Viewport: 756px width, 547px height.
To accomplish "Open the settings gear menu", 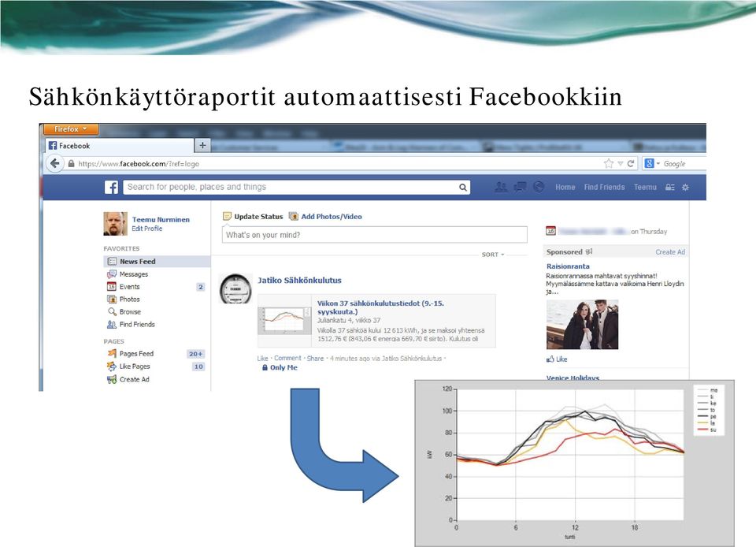I will tap(685, 187).
